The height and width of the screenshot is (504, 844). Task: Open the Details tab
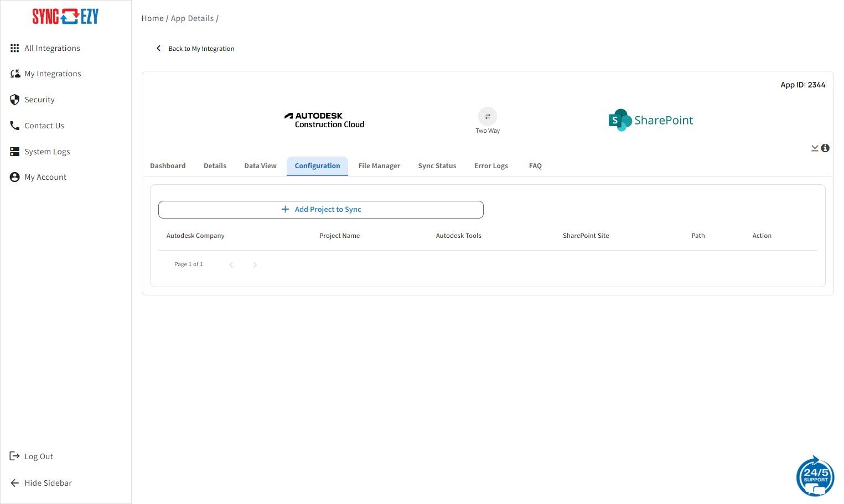pyautogui.click(x=215, y=166)
